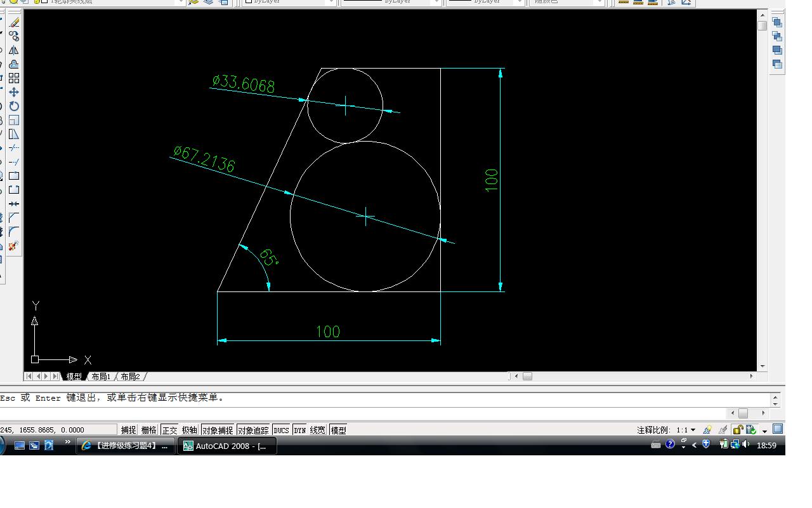Click the Send Under Objects icon
Viewport: 812px width, 508px height.
pos(777,64)
